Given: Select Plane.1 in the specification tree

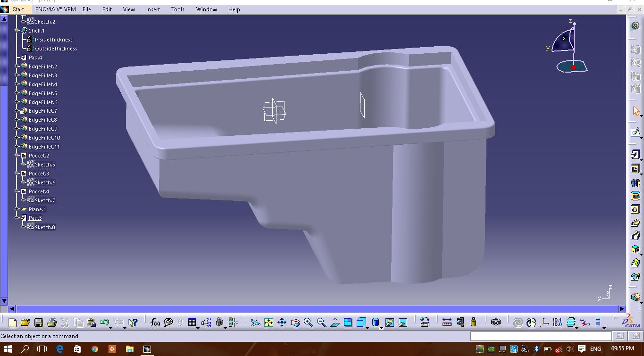Looking at the screenshot, I should point(37,209).
